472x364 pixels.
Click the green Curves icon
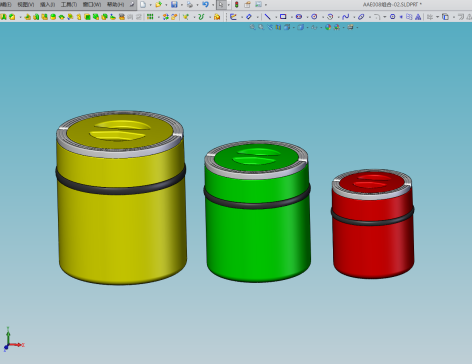point(201,17)
